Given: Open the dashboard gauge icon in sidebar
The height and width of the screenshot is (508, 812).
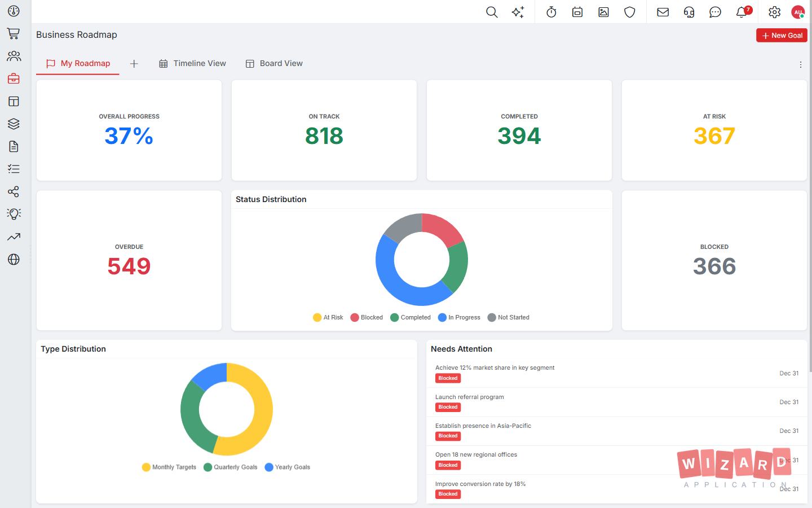Looking at the screenshot, I should pyautogui.click(x=14, y=11).
